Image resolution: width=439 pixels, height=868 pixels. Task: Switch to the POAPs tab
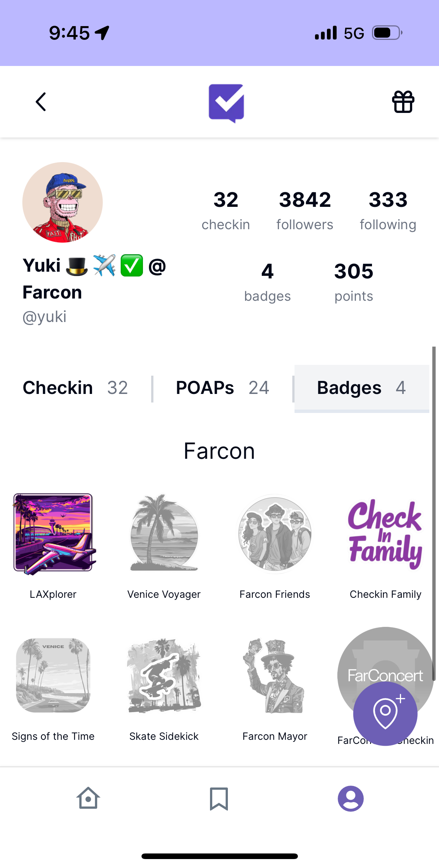coord(222,388)
